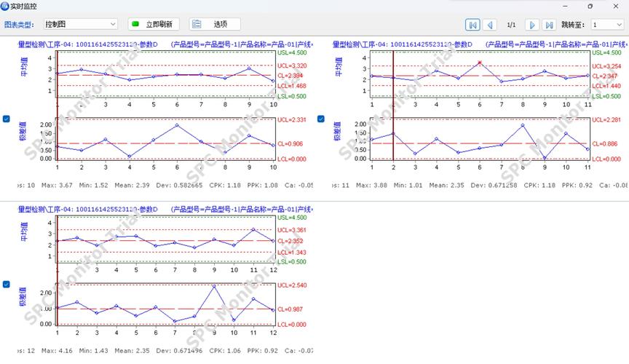Click the LCL=1.468 label

click(292, 86)
